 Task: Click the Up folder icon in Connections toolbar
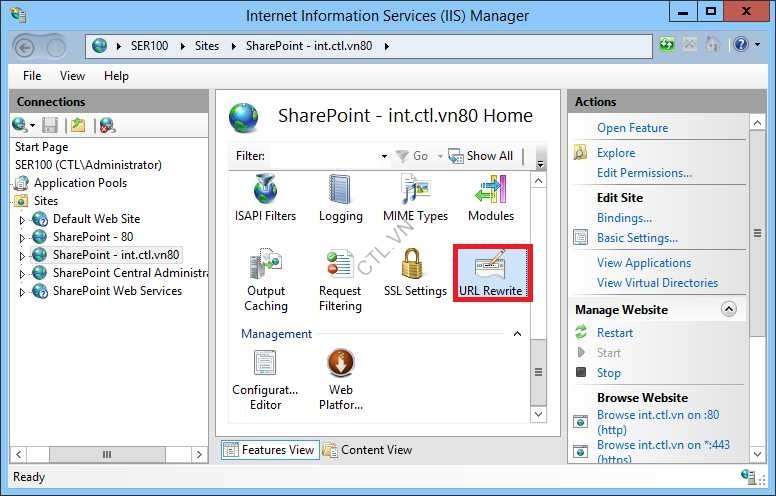coord(78,126)
